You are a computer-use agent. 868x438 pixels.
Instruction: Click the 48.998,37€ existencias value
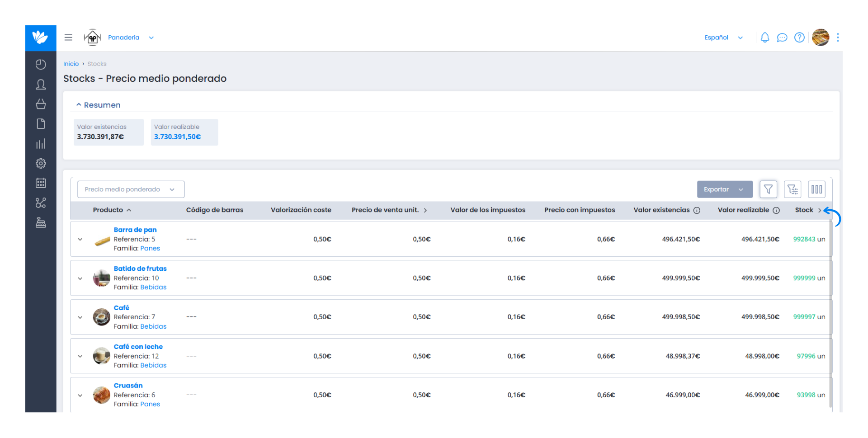(x=683, y=356)
